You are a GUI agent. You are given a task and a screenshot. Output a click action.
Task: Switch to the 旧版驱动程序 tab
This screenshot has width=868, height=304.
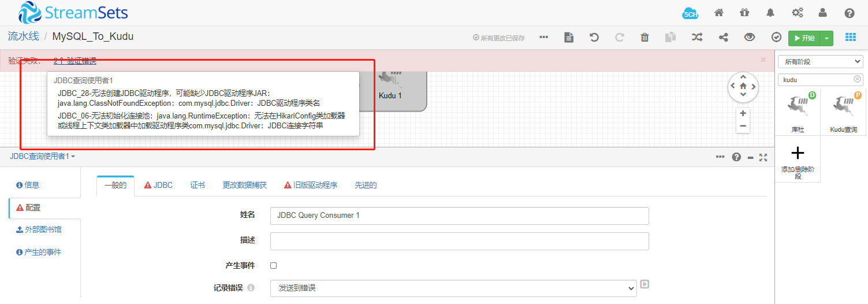(x=311, y=186)
